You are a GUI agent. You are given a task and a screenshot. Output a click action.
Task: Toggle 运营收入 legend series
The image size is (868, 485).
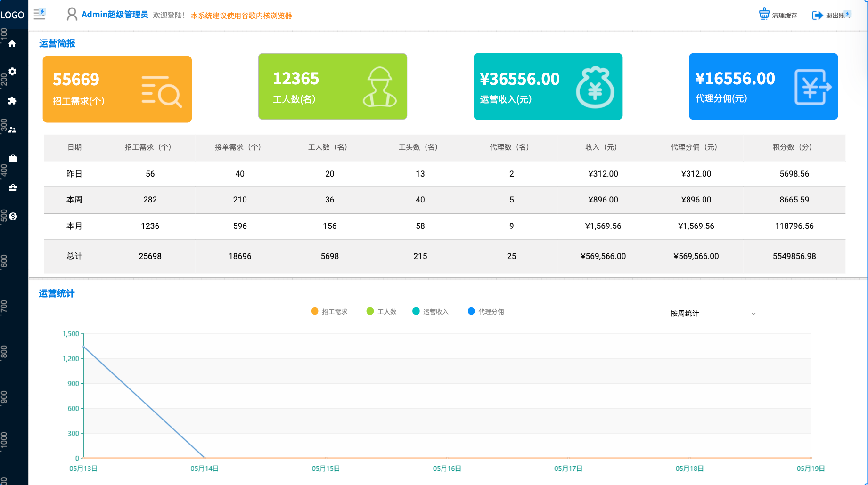click(x=430, y=311)
